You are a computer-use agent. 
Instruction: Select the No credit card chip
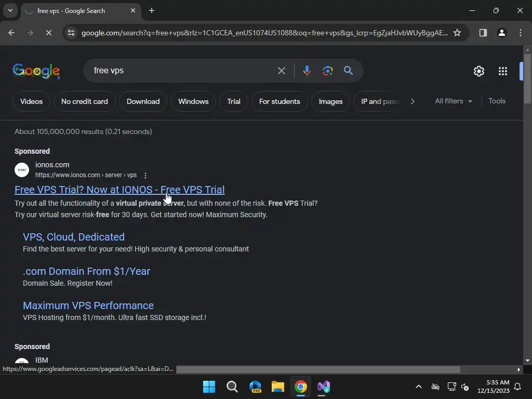[85, 101]
